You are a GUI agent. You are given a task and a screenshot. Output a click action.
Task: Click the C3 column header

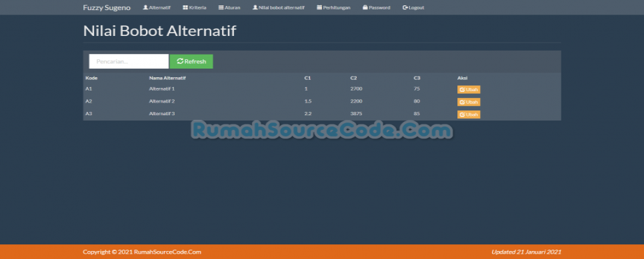[417, 78]
